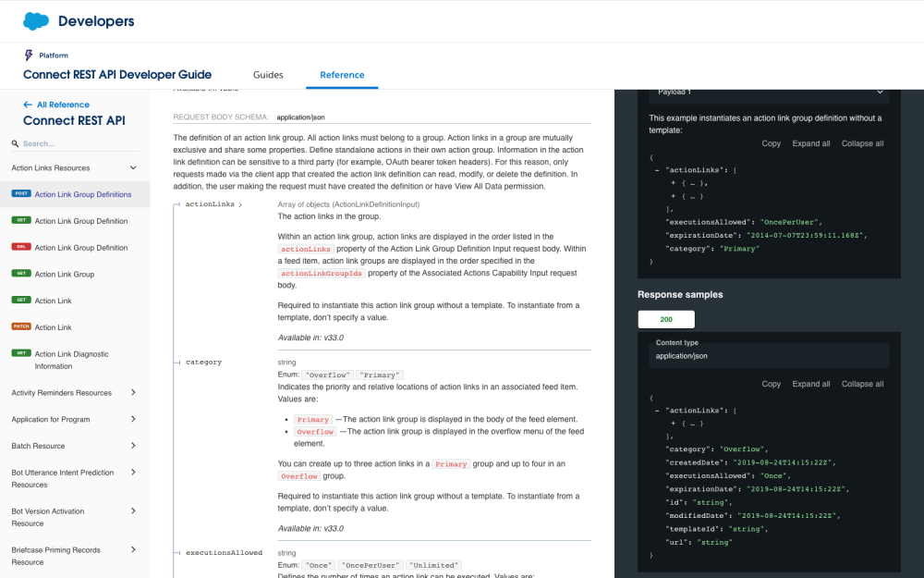Open the Action Link Group entry

[x=65, y=274]
